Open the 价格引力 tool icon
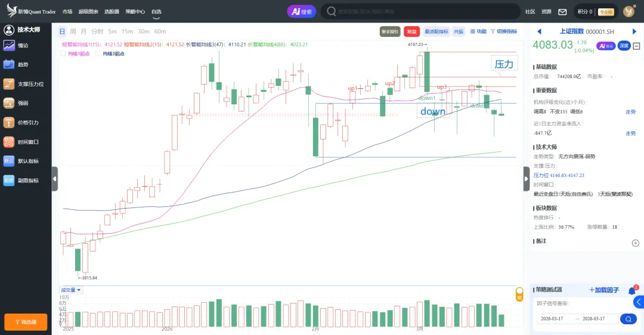This screenshot has width=644, height=335. coord(9,122)
